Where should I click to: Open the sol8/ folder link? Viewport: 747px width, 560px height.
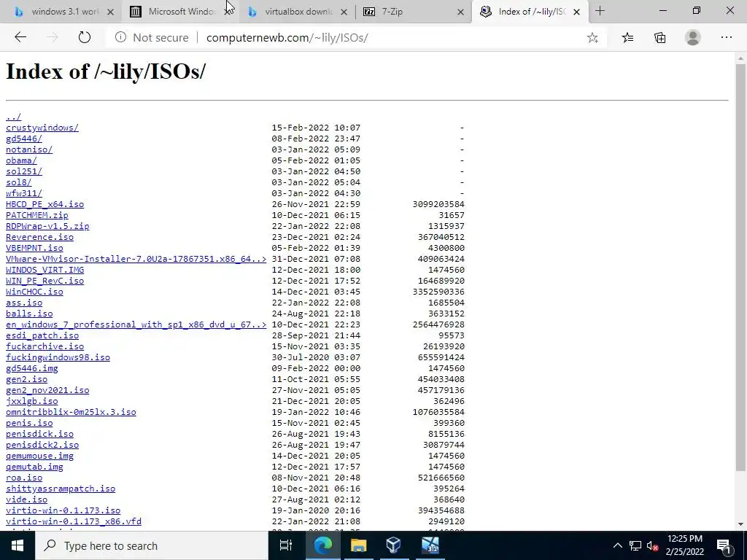click(x=18, y=182)
